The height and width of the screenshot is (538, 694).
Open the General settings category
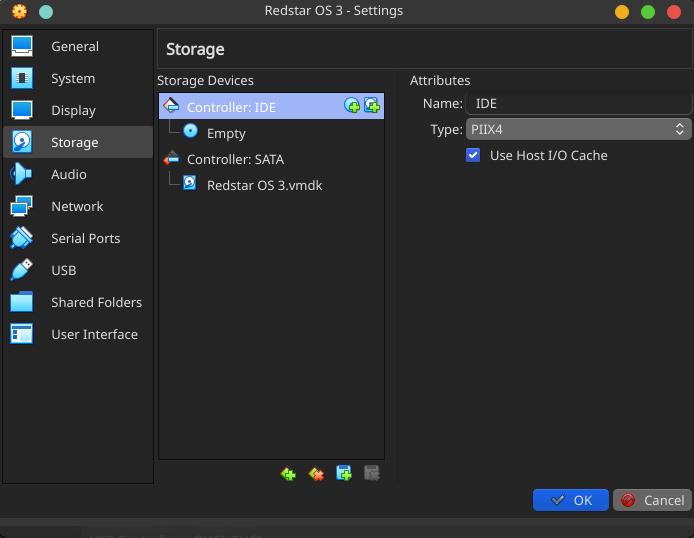pos(78,46)
